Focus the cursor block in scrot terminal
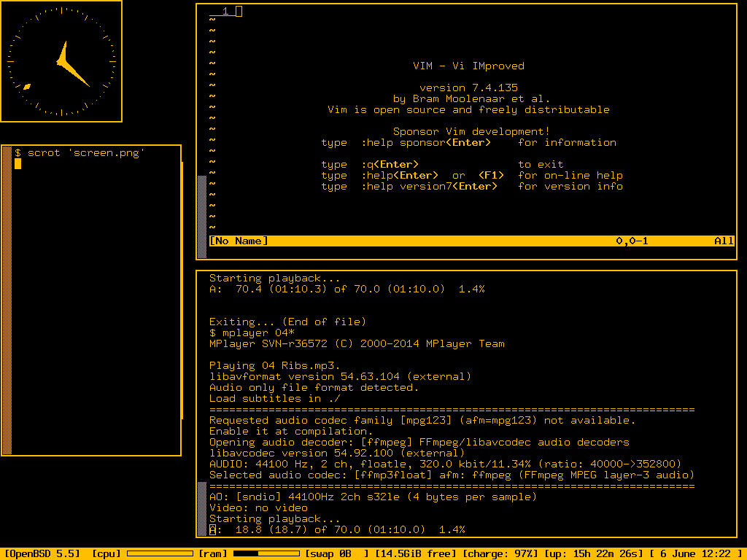Viewport: 747px width, 560px height. 18,164
